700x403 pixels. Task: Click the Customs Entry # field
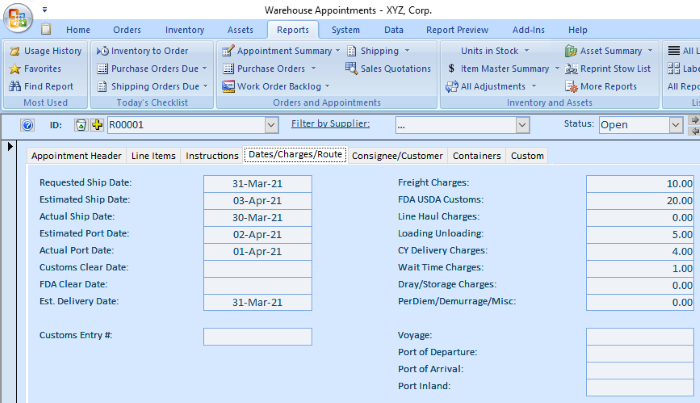click(258, 337)
